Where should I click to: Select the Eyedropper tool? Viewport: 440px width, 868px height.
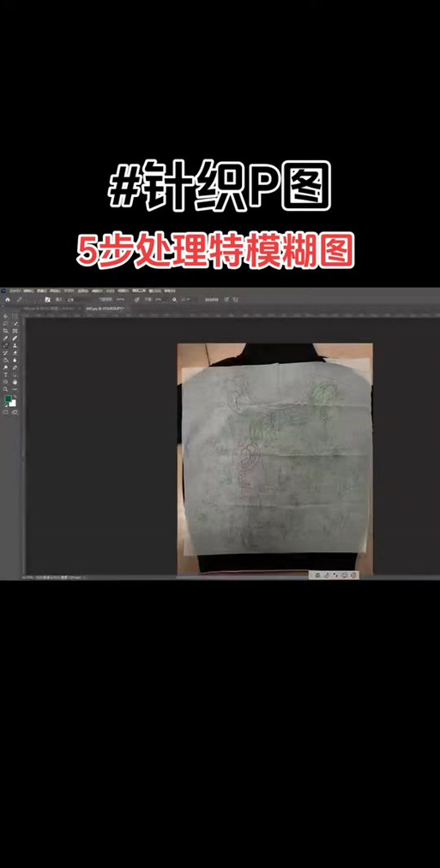[x=5, y=338]
